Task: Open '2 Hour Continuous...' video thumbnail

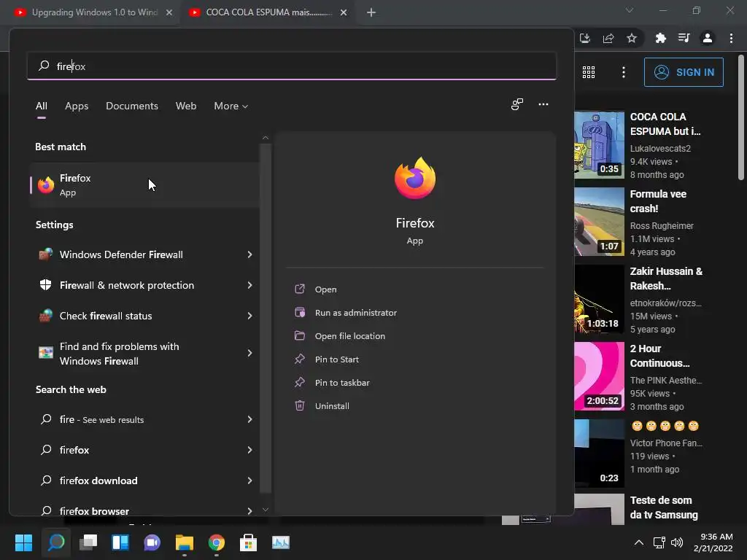Action: (x=600, y=376)
